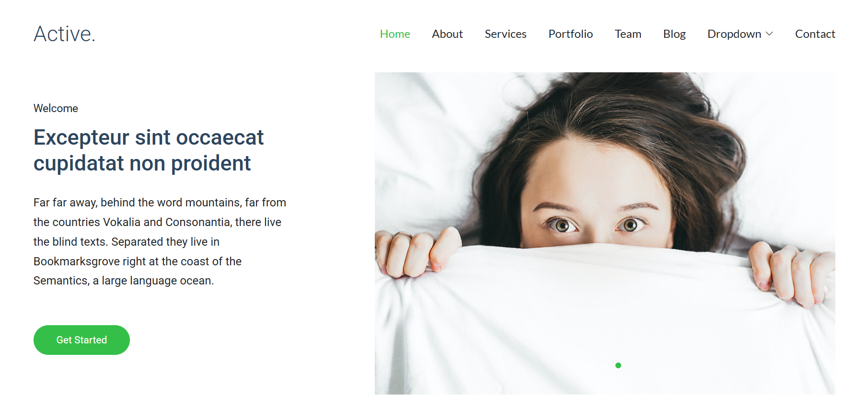Click the Welcome subtitle text
The width and height of the screenshot is (868, 397).
pos(56,108)
